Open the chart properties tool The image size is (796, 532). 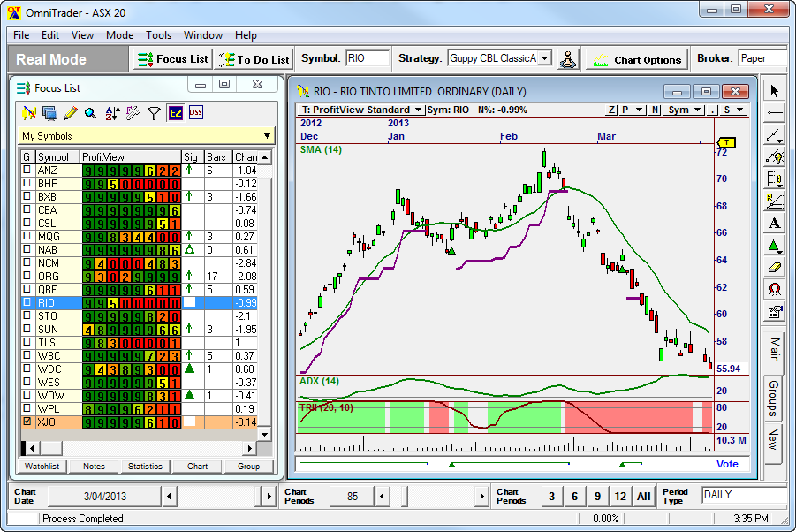pyautogui.click(x=774, y=311)
